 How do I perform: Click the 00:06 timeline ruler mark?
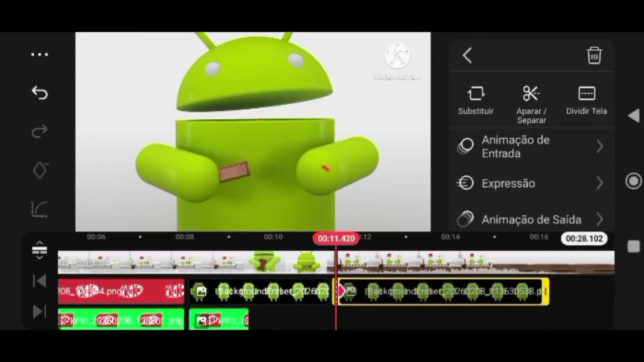coord(96,237)
